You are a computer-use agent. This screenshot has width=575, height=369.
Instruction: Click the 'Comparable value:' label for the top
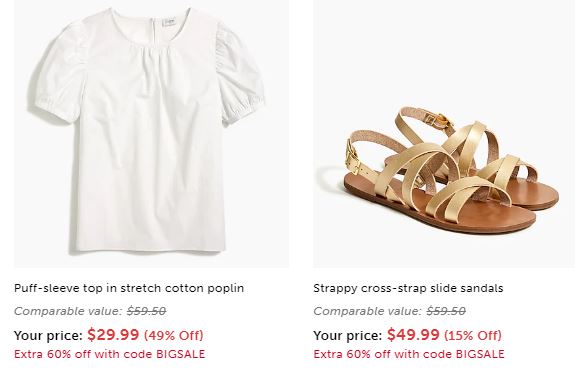(x=68, y=311)
